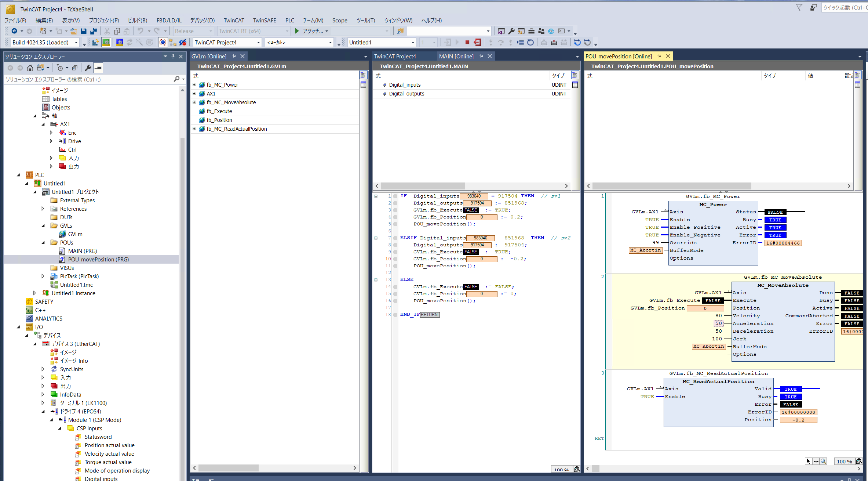Toggle the breakpoint marker on code line 3
868x481 pixels.
[395, 210]
